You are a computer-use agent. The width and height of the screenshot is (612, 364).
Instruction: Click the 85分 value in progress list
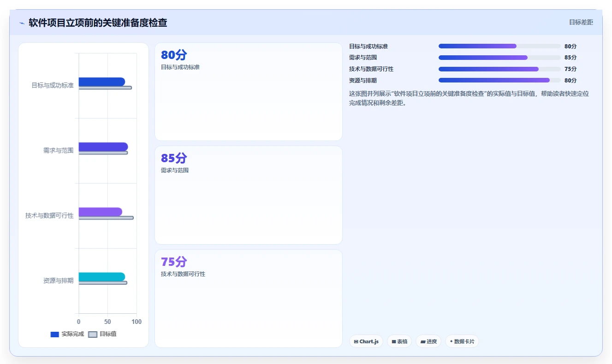tap(570, 58)
